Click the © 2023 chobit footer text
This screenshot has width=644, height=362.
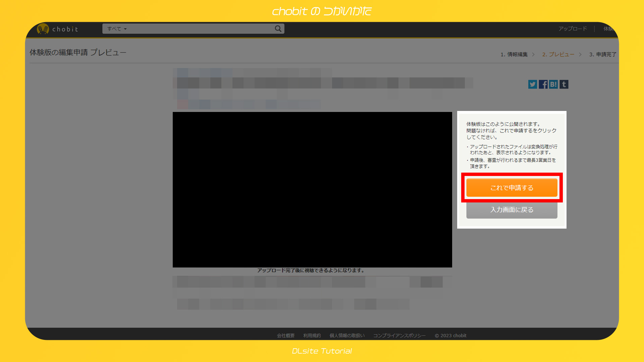click(450, 336)
